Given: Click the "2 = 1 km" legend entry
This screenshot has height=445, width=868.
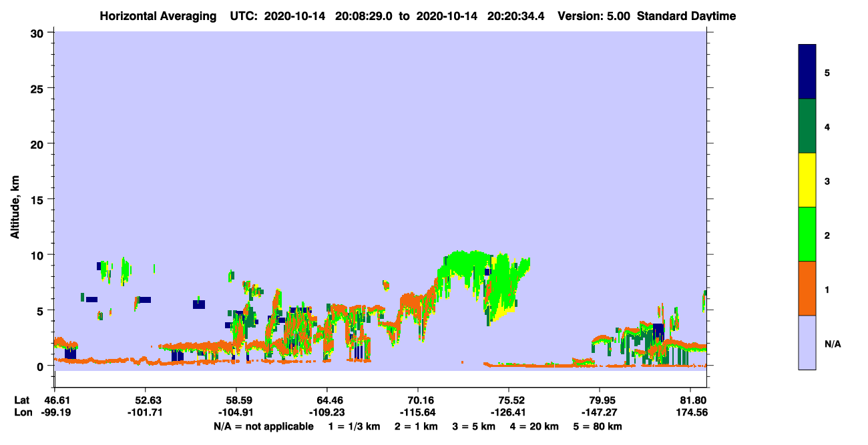Looking at the screenshot, I should click(417, 426).
